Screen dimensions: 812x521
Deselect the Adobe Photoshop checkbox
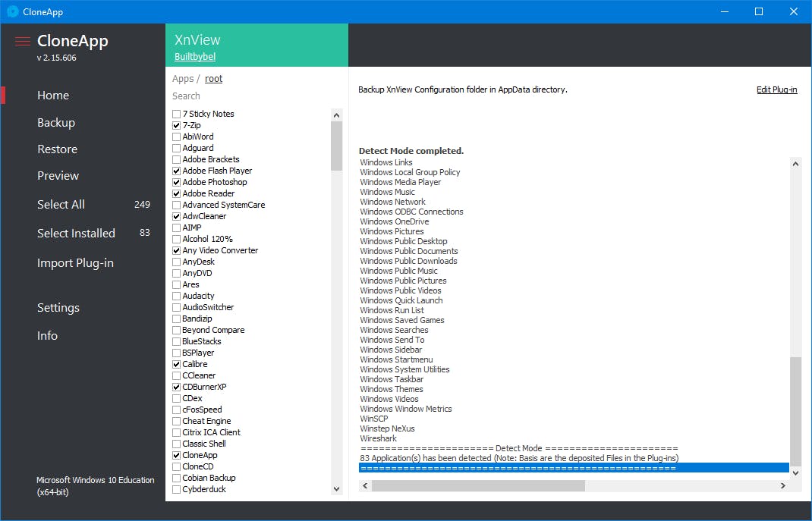tap(177, 182)
